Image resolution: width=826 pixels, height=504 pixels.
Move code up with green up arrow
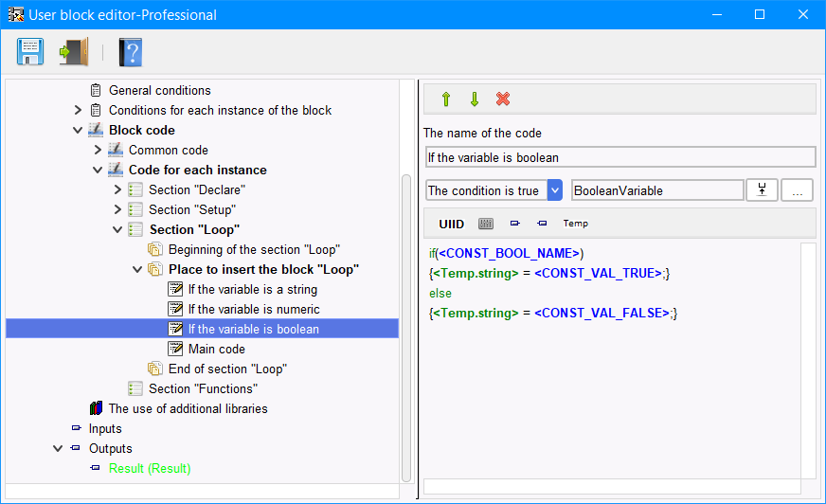click(446, 99)
